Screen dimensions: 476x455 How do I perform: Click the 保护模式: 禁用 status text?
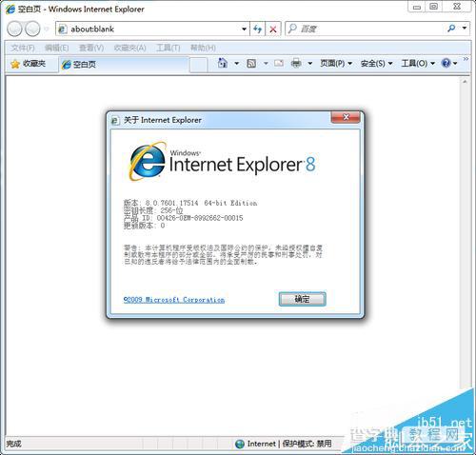coord(307,444)
